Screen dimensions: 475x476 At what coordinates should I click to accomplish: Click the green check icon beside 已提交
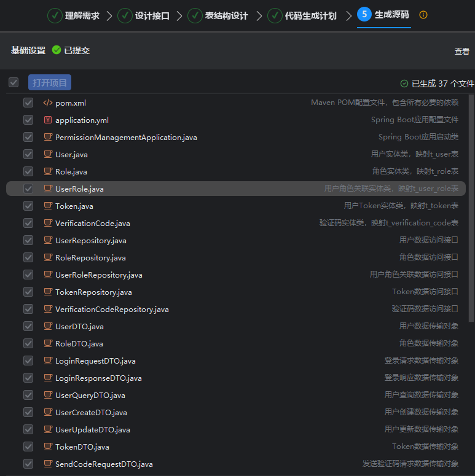point(57,50)
